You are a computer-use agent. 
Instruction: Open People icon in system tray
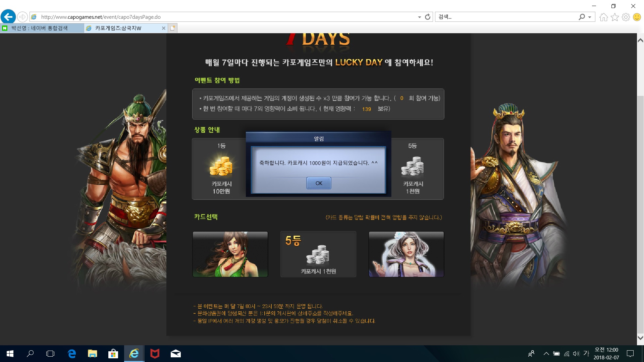click(x=531, y=354)
